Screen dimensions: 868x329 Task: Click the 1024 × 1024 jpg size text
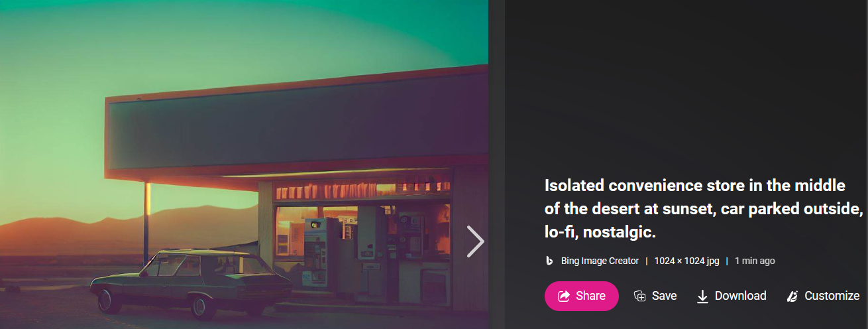686,261
